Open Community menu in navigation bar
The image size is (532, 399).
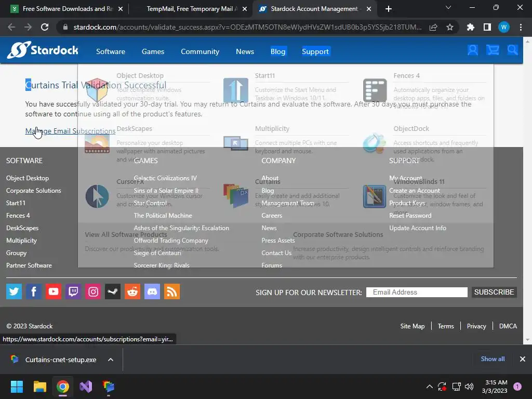200,51
